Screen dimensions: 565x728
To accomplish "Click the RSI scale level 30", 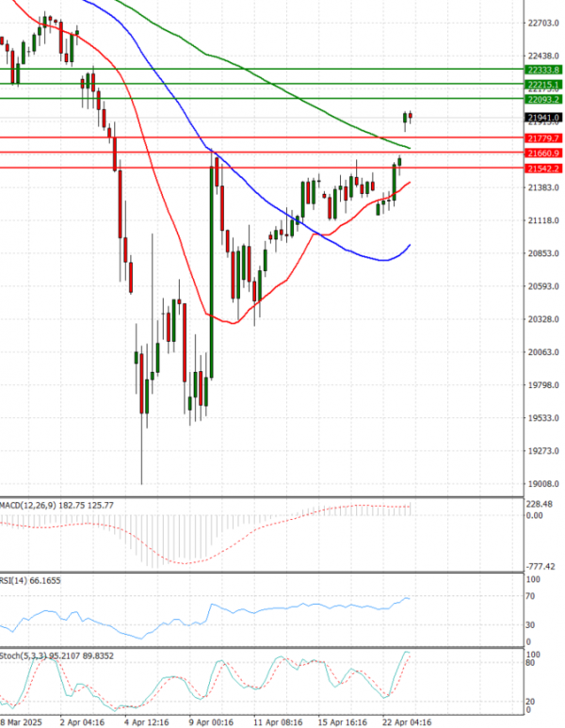I will point(530,625).
